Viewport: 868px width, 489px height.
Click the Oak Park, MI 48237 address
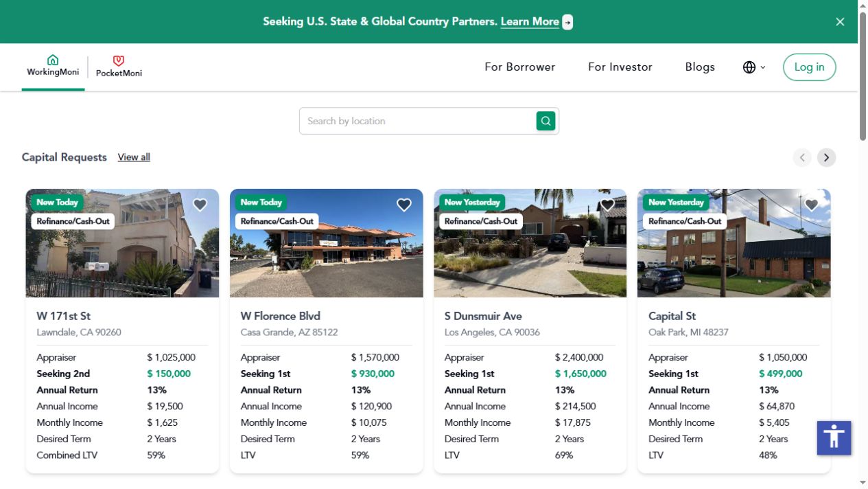point(688,332)
